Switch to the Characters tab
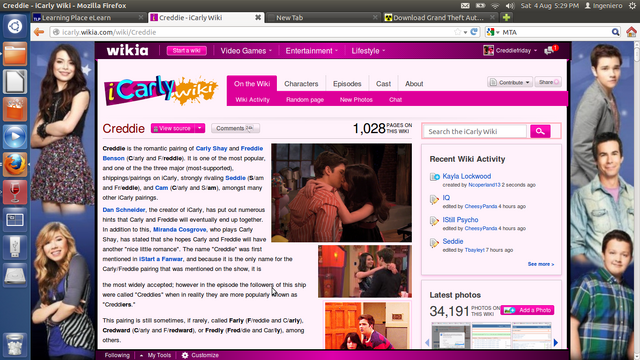 pos(301,84)
